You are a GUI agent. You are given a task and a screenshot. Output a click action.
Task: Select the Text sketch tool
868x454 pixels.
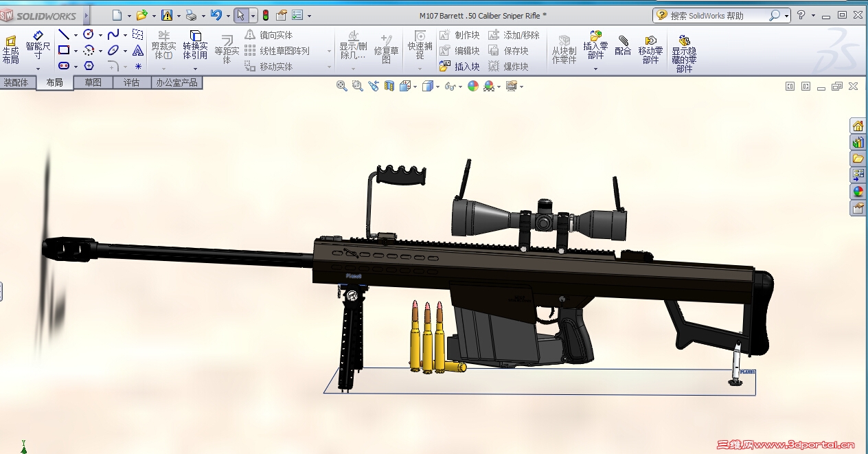click(138, 50)
